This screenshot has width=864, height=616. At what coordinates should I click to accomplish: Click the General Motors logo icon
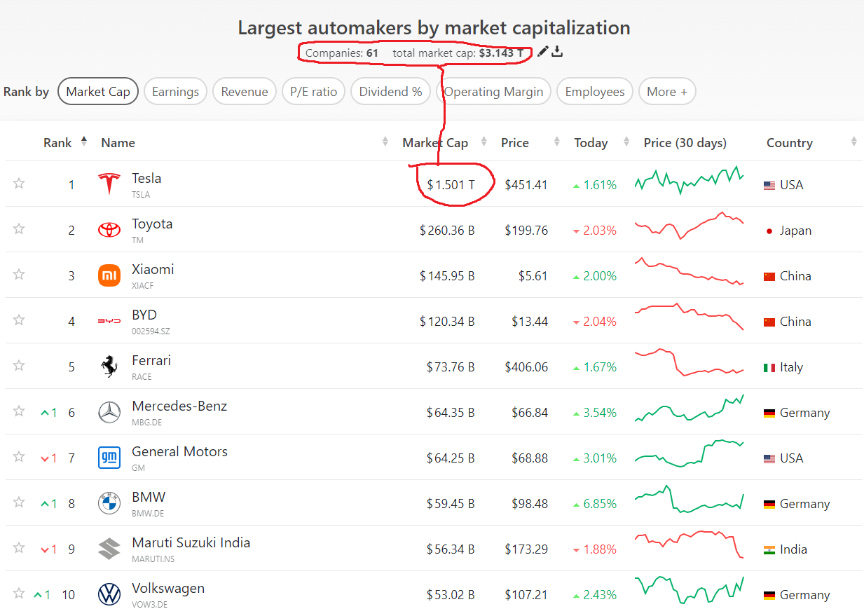click(109, 458)
